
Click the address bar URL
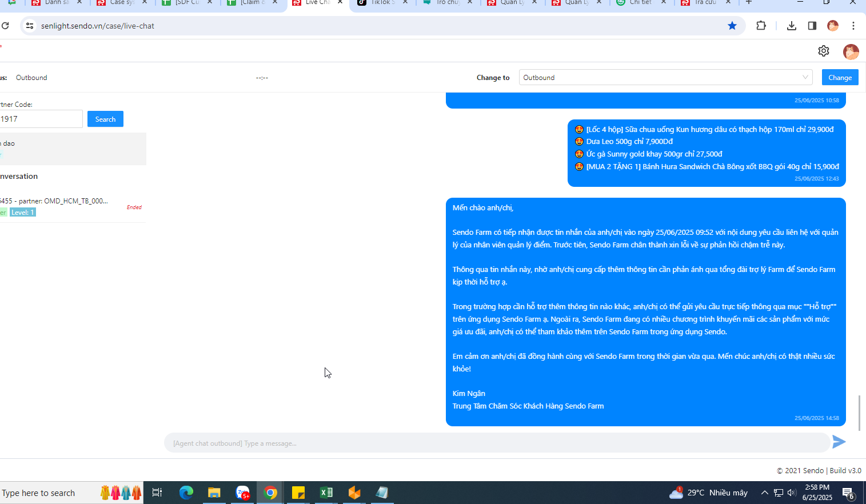(98, 26)
